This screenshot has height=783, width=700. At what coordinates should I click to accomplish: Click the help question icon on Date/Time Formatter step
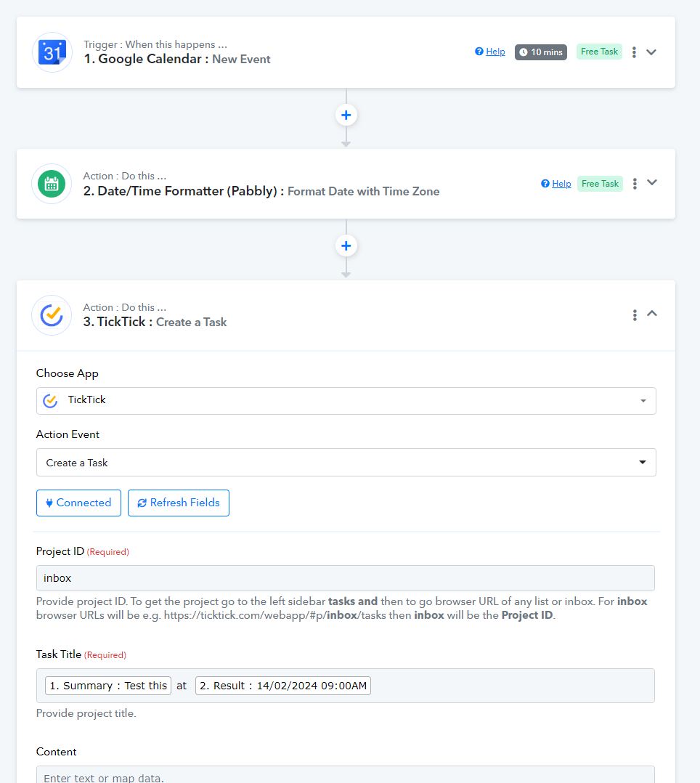point(545,184)
